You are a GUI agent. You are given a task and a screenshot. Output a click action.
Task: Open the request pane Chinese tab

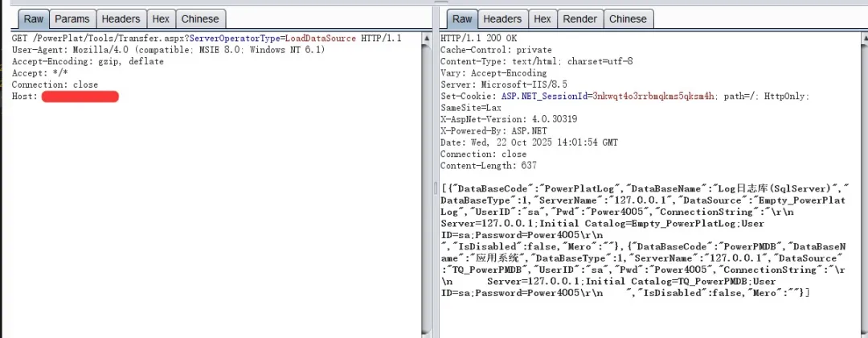tap(199, 19)
